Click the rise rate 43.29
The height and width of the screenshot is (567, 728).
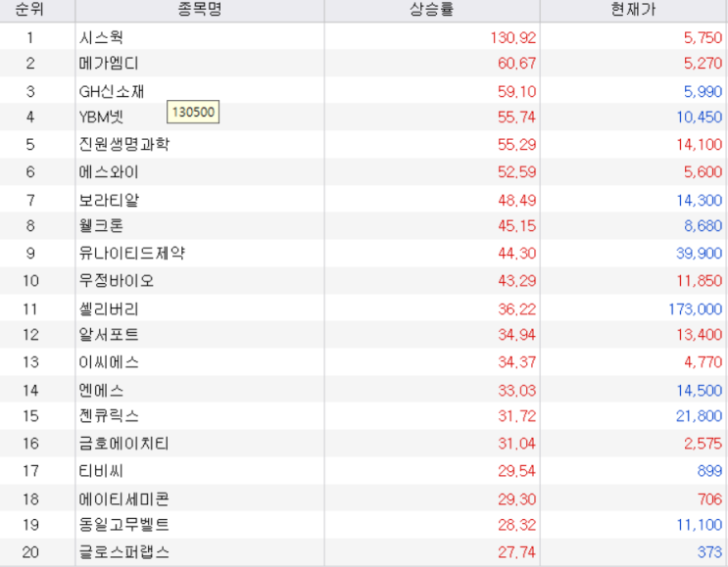[516, 281]
